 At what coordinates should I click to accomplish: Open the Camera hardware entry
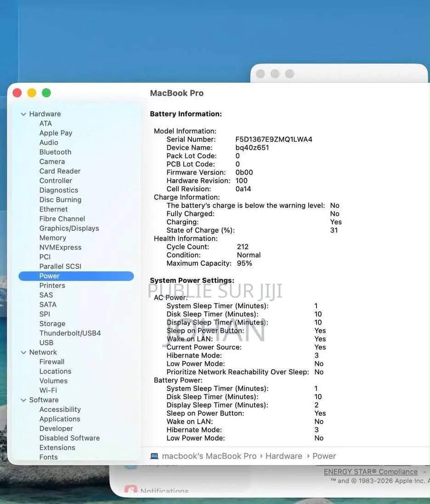(x=52, y=162)
